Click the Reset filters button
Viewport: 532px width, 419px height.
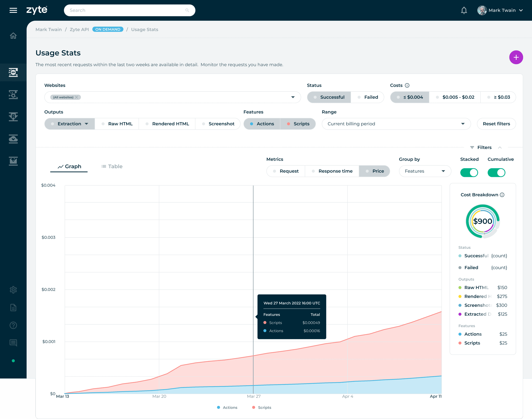point(496,124)
